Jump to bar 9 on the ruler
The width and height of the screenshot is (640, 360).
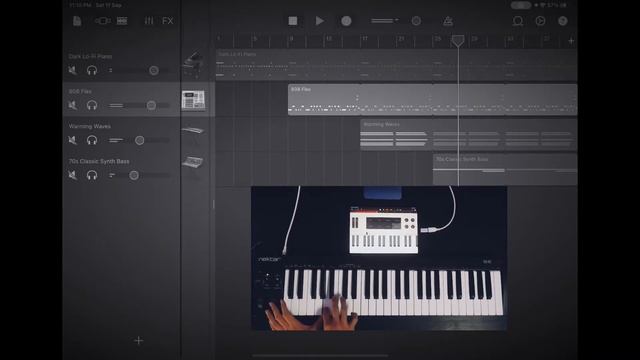point(291,39)
